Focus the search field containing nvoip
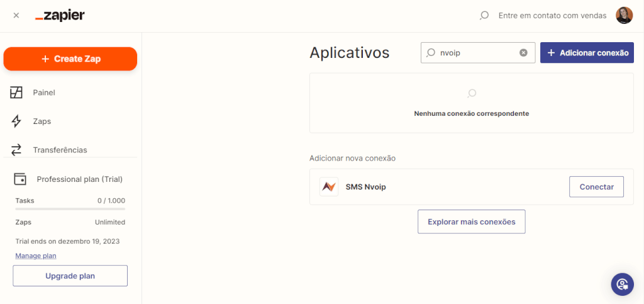This screenshot has height=304, width=644. 478,53
